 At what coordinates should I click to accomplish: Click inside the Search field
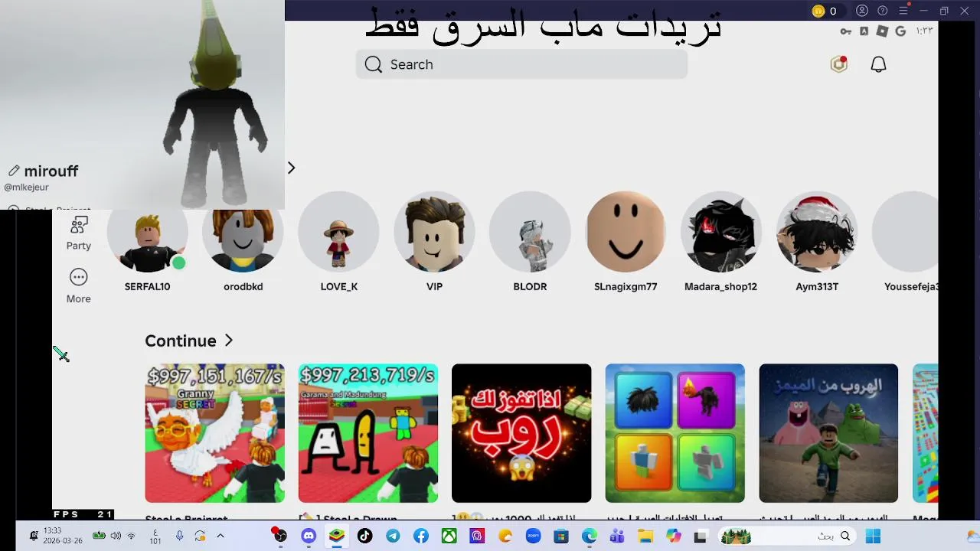(x=521, y=64)
